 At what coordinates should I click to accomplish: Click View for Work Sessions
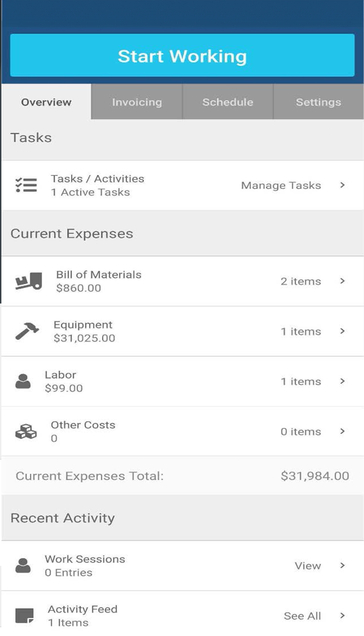308,566
